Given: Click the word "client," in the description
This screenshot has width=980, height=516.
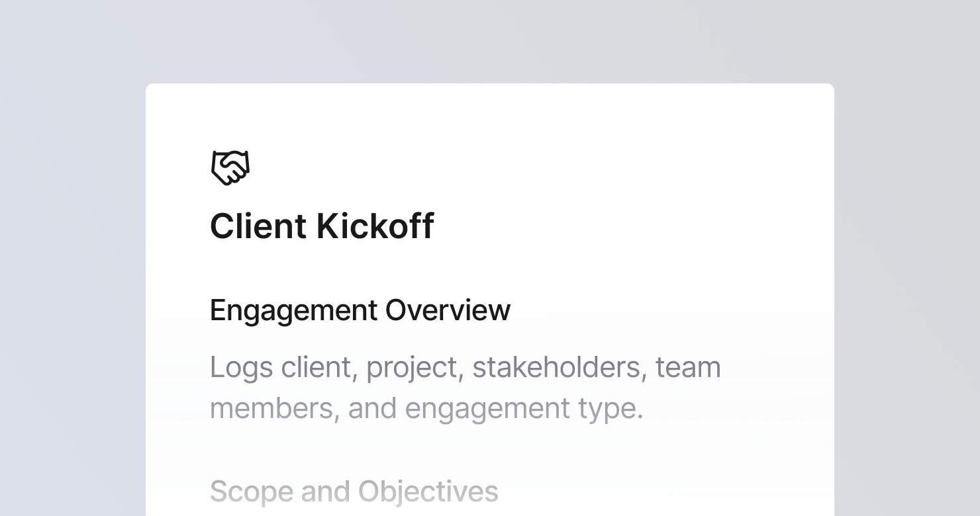Looking at the screenshot, I should click(x=319, y=367).
